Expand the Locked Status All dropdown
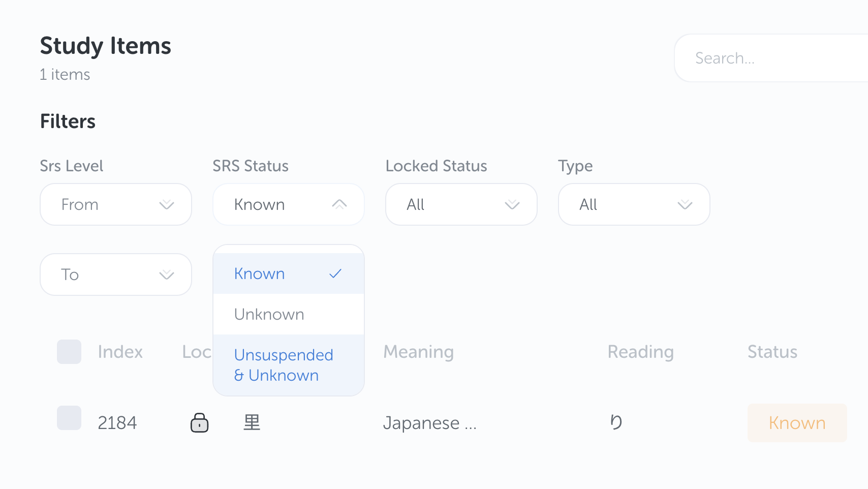The image size is (868, 489). click(461, 204)
